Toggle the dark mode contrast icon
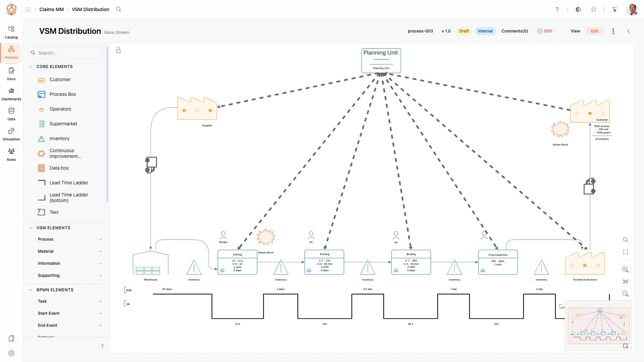 pos(578,9)
